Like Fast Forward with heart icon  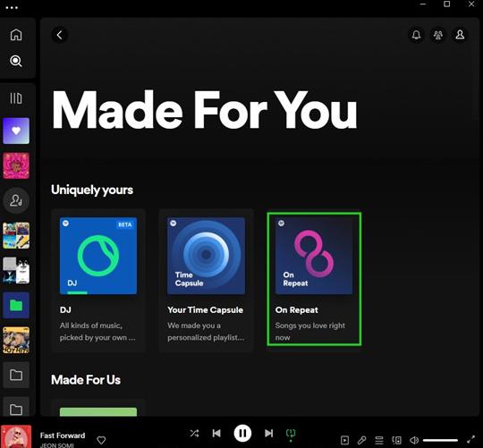pyautogui.click(x=101, y=440)
